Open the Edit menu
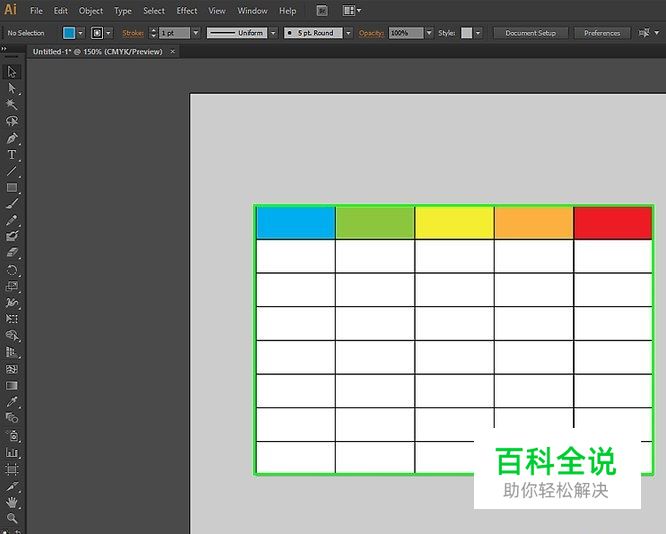Viewport: 666px width, 534px height. (61, 11)
